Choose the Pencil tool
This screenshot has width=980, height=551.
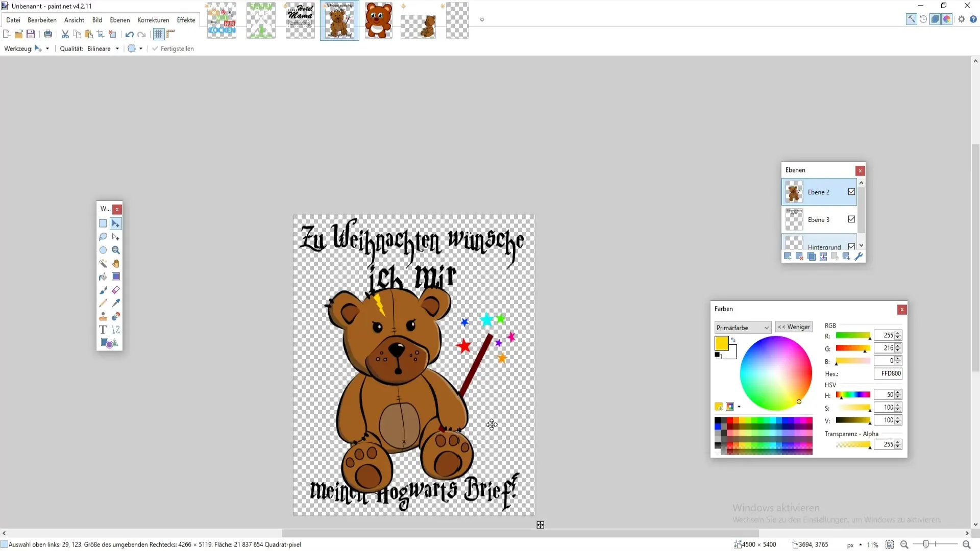[x=103, y=303]
